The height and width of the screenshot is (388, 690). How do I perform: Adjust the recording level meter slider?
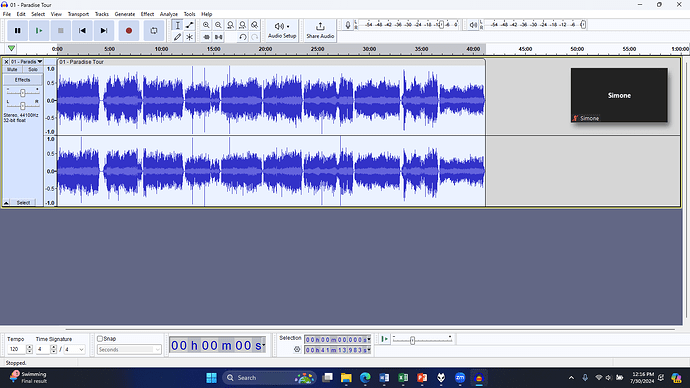click(x=441, y=25)
